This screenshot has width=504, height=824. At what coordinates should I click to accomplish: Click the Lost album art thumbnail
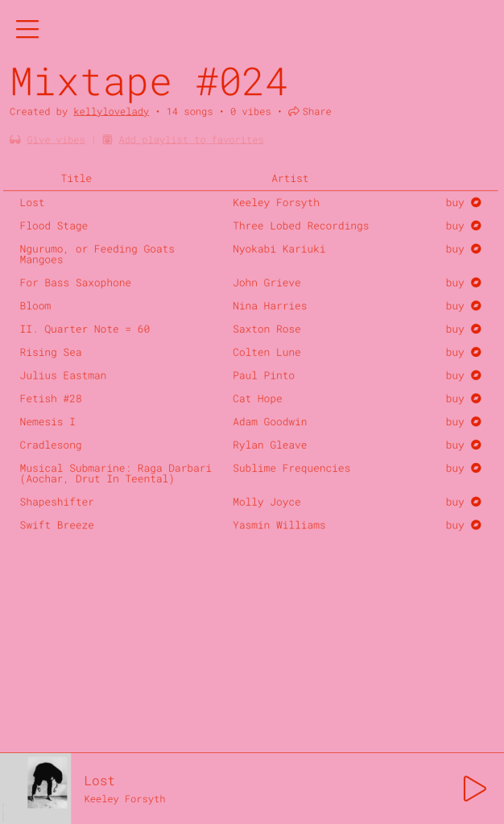point(48,783)
